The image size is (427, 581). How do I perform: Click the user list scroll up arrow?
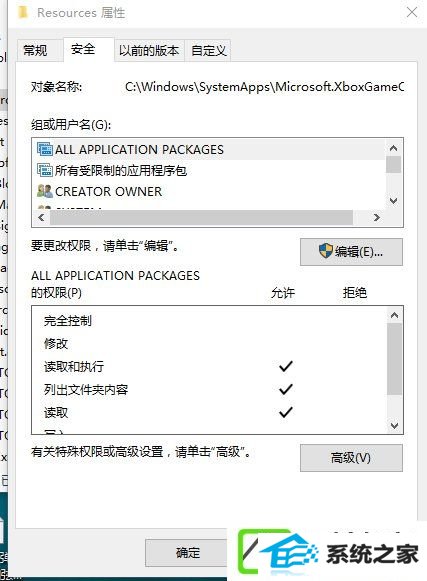[394, 148]
